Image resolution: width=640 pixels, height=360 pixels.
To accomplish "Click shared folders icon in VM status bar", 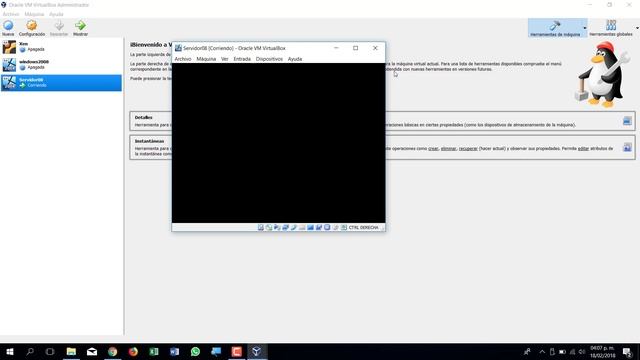I will pos(302,227).
